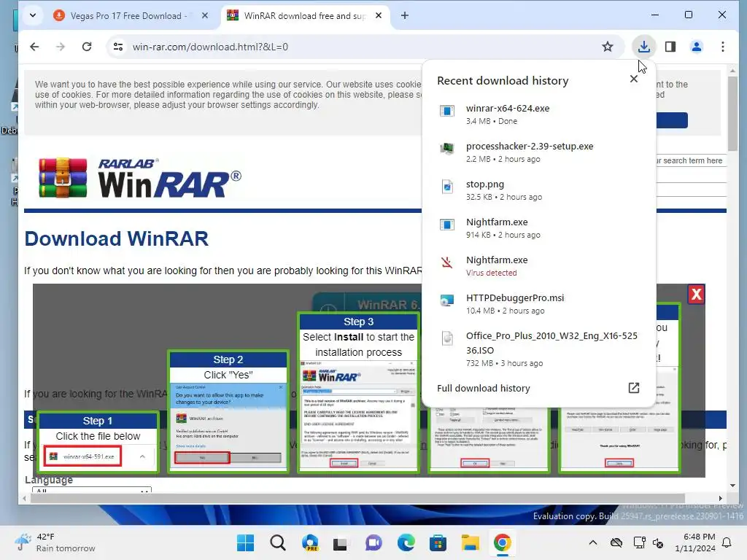Open Windows taskbar Search
747x560 pixels.
tap(278, 542)
